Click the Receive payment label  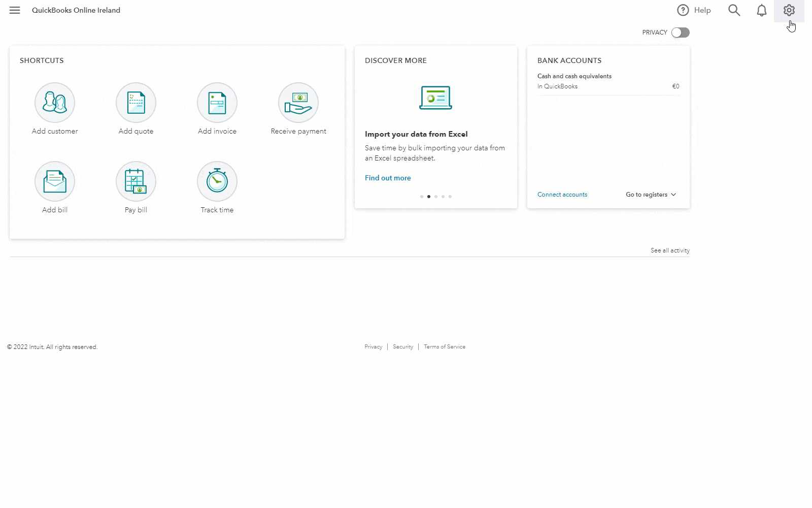(298, 131)
